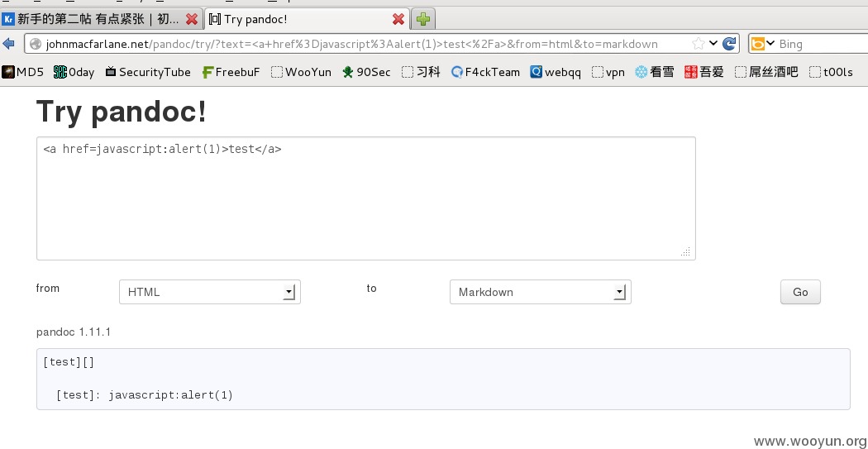Open the WooYun bookmark
Image resolution: width=868 pixels, height=449 pixels.
(301, 72)
